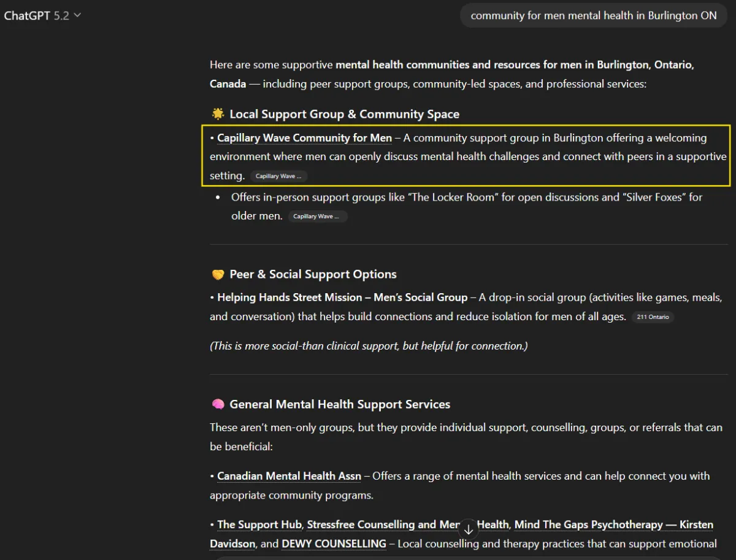Open the Canadian Mental Health Assn link
The image size is (736, 560).
click(289, 476)
